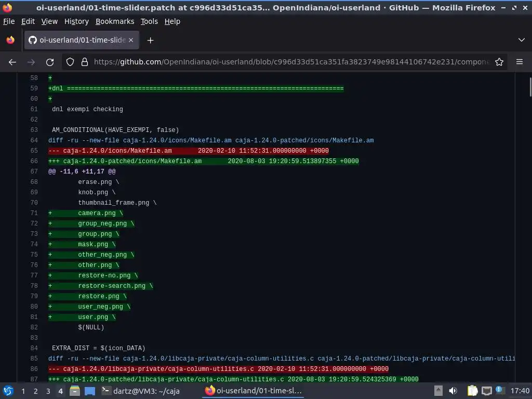Open the View menu
This screenshot has height=399, width=532.
pos(49,21)
